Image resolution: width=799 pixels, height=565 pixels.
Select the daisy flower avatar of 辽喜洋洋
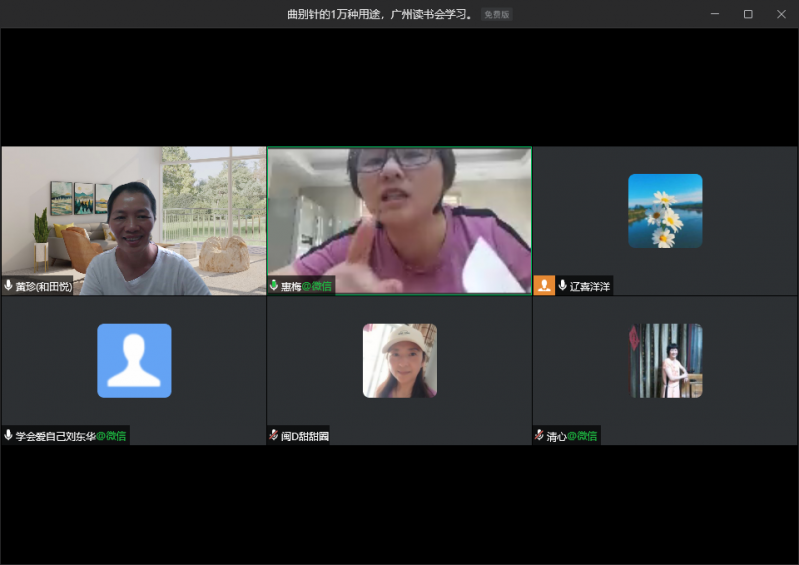665,211
